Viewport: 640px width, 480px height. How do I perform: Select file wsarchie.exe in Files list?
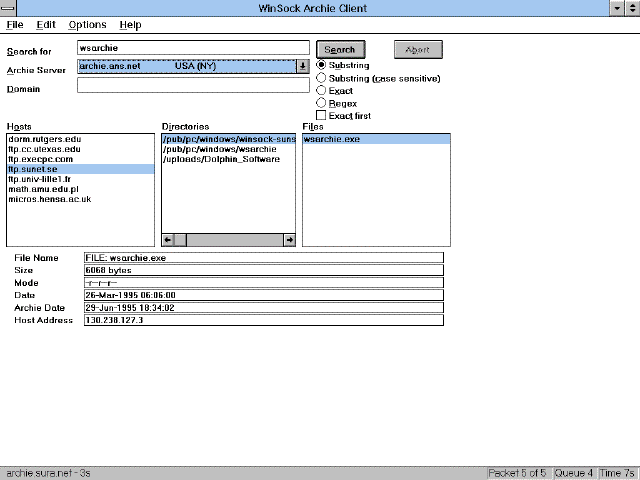tap(376, 139)
